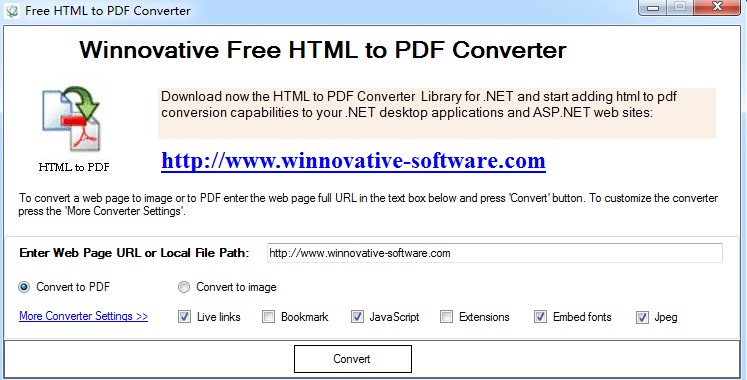The image size is (747, 380).
Task: Click the 'Enter Web Page URL or Local File Path:' label
Action: [x=134, y=253]
